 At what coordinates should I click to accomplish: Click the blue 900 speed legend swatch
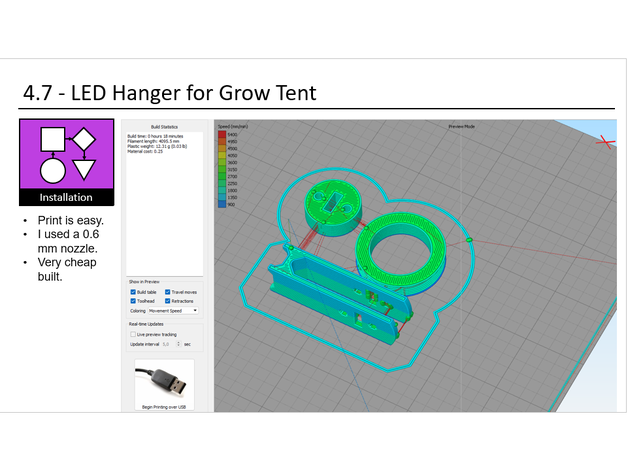(221, 204)
